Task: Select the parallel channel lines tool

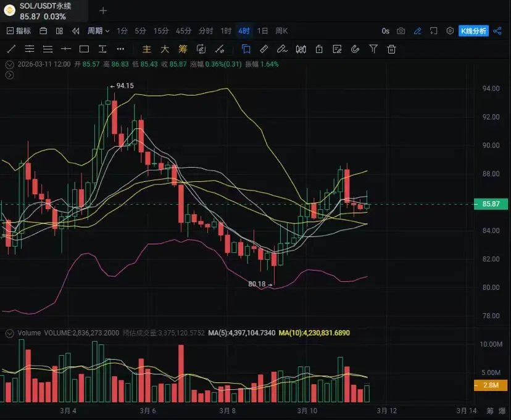Action: (x=30, y=49)
